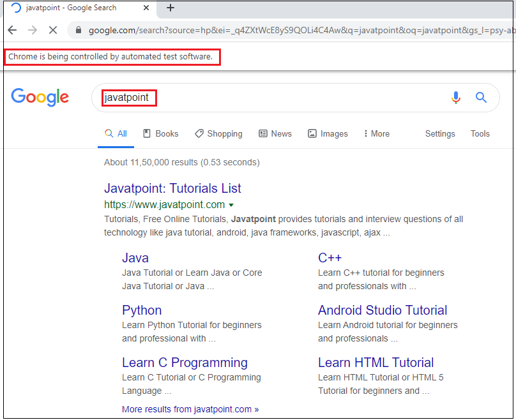Click the stop loading icon in toolbar

click(53, 29)
